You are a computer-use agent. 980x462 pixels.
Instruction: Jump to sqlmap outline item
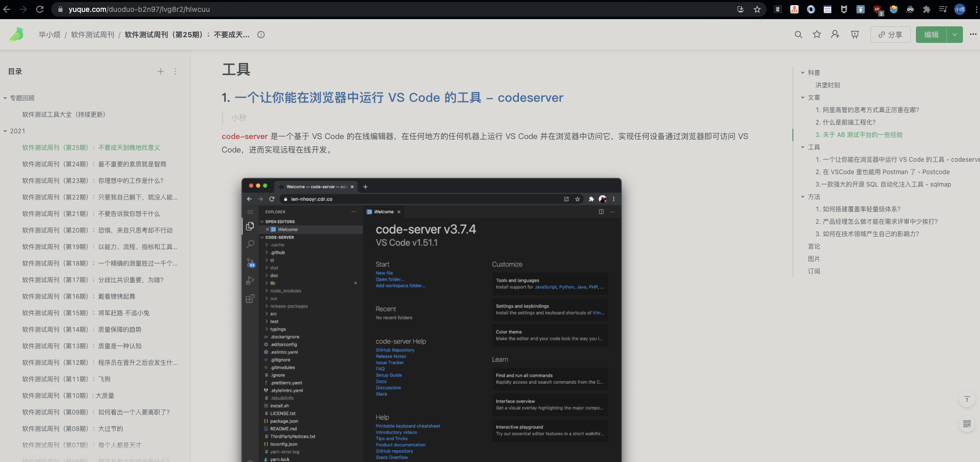coord(883,184)
